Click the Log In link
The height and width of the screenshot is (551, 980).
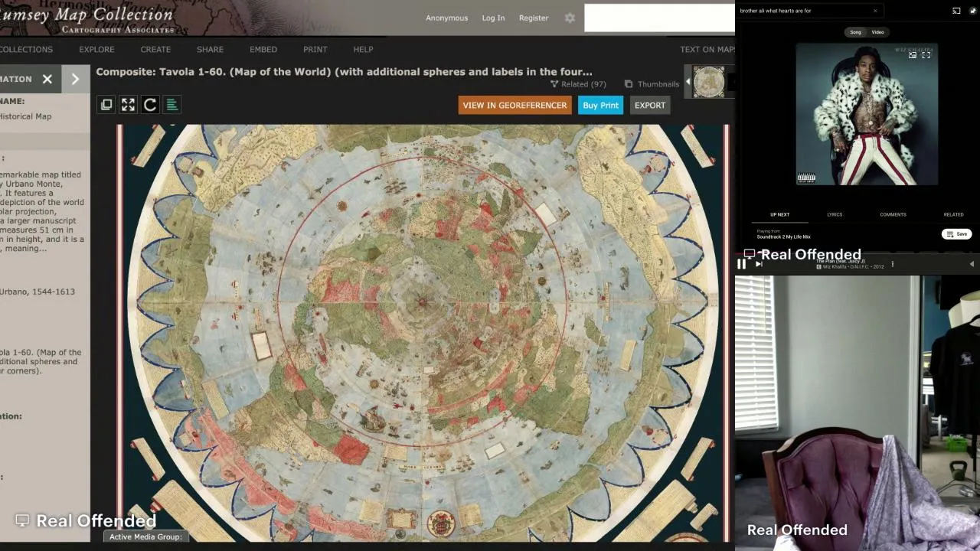tap(493, 18)
